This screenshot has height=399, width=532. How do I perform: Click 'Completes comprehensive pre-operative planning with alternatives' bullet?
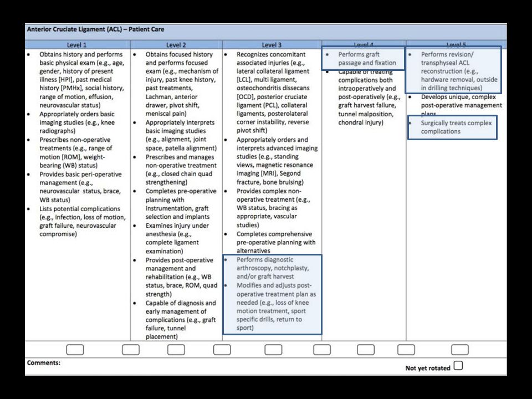click(x=276, y=242)
